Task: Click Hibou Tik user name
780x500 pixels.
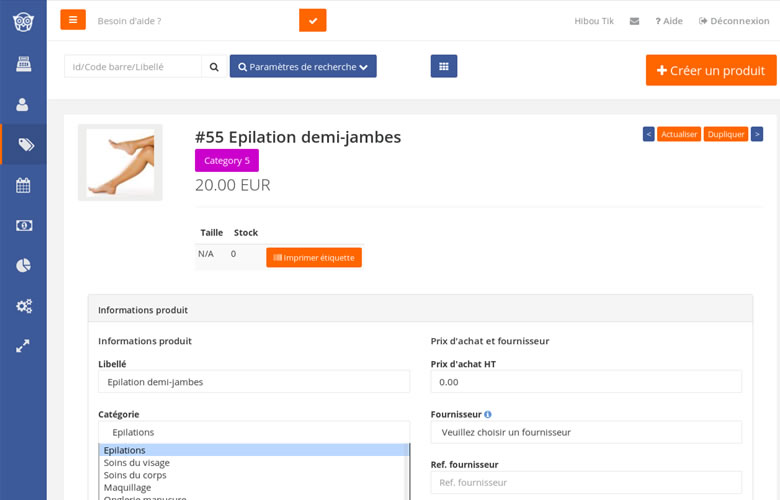Action: coord(594,21)
